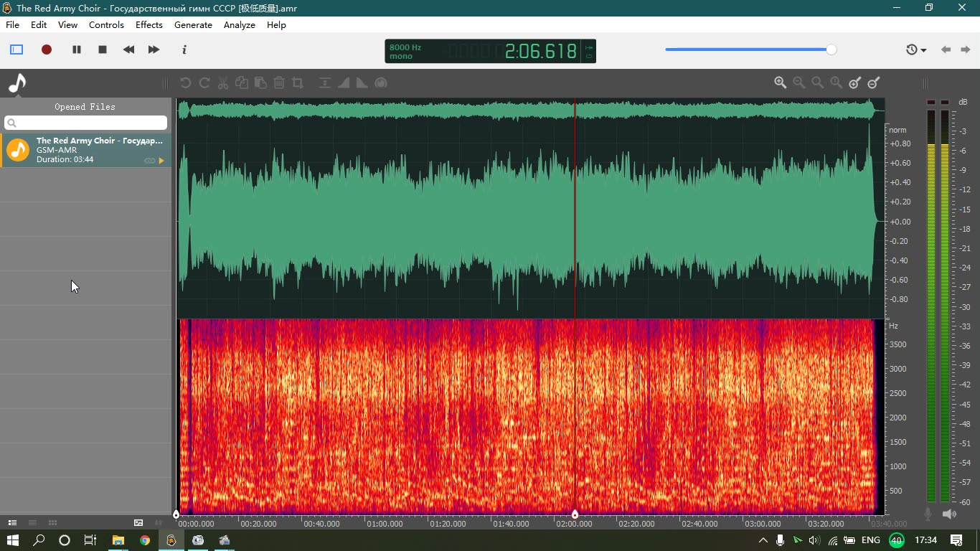
Task: Pause audio playback
Action: coord(77,50)
